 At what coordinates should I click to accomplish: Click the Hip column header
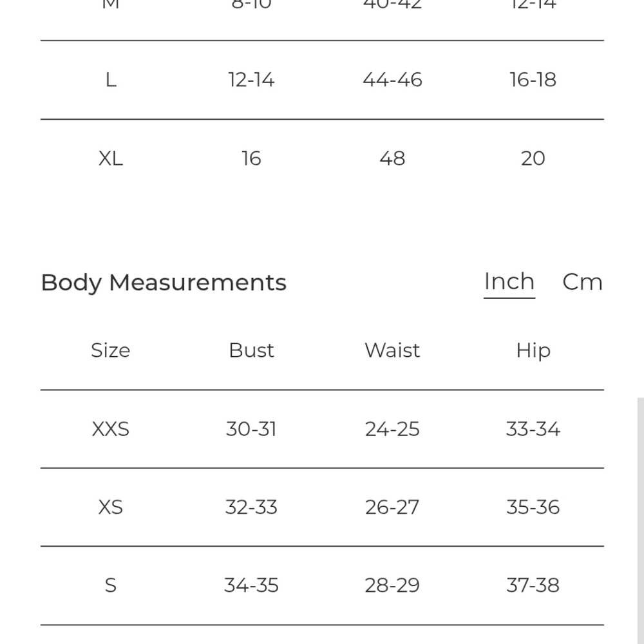point(533,351)
